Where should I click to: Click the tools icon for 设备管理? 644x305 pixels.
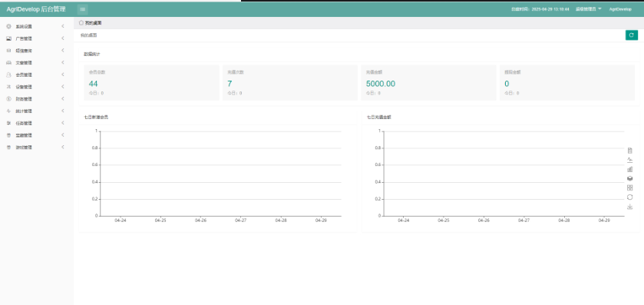[9, 87]
